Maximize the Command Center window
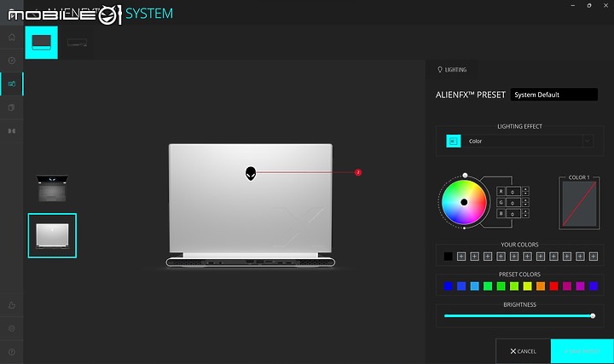The image size is (614, 364). click(589, 5)
